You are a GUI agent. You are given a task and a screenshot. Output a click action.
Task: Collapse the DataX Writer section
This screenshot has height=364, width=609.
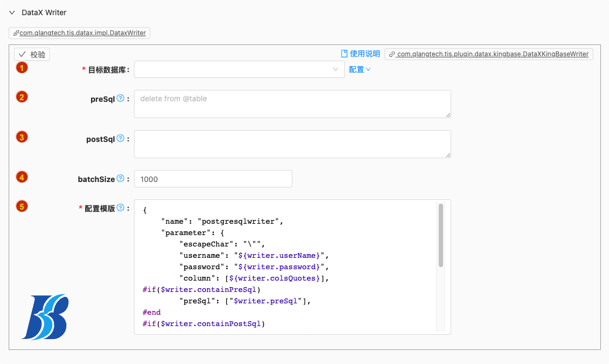(12, 12)
